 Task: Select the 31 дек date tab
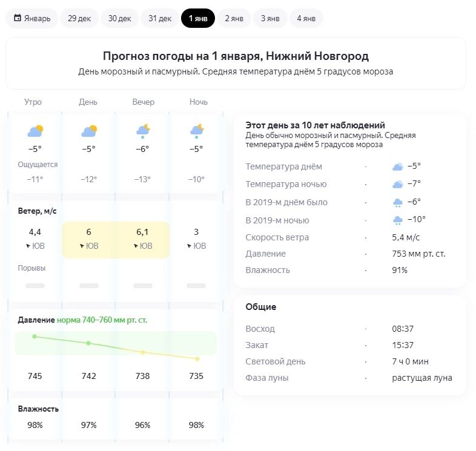160,18
